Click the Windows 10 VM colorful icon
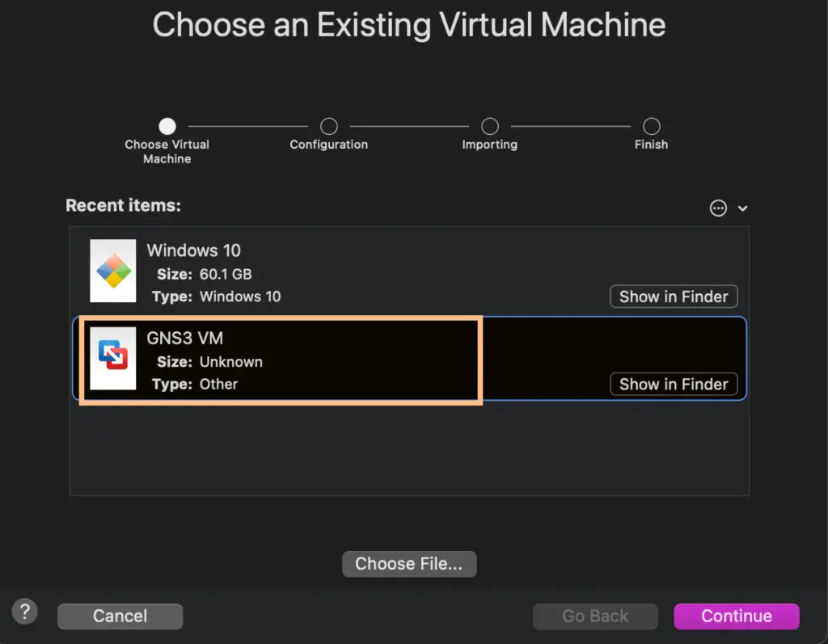 tap(112, 271)
